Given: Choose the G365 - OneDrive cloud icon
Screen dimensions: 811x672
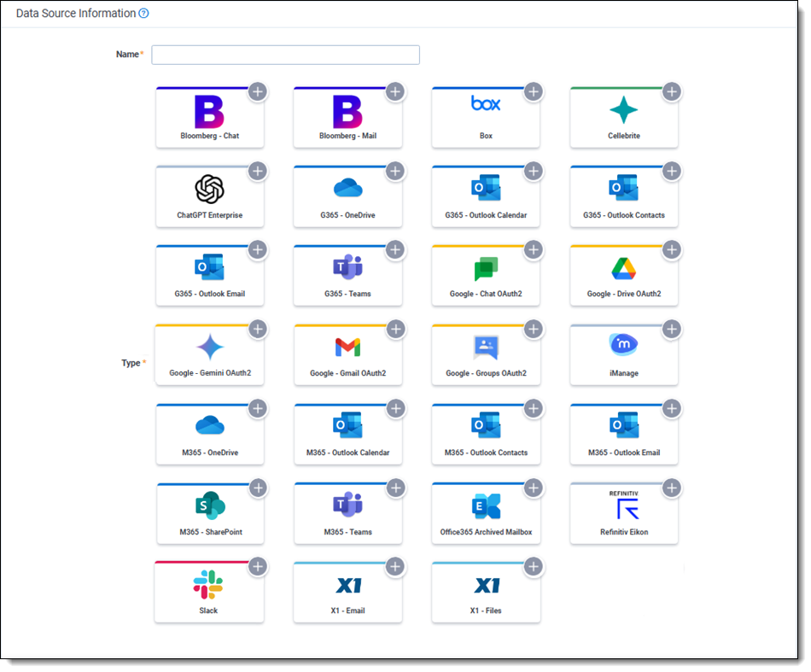Looking at the screenshot, I should 348,188.
